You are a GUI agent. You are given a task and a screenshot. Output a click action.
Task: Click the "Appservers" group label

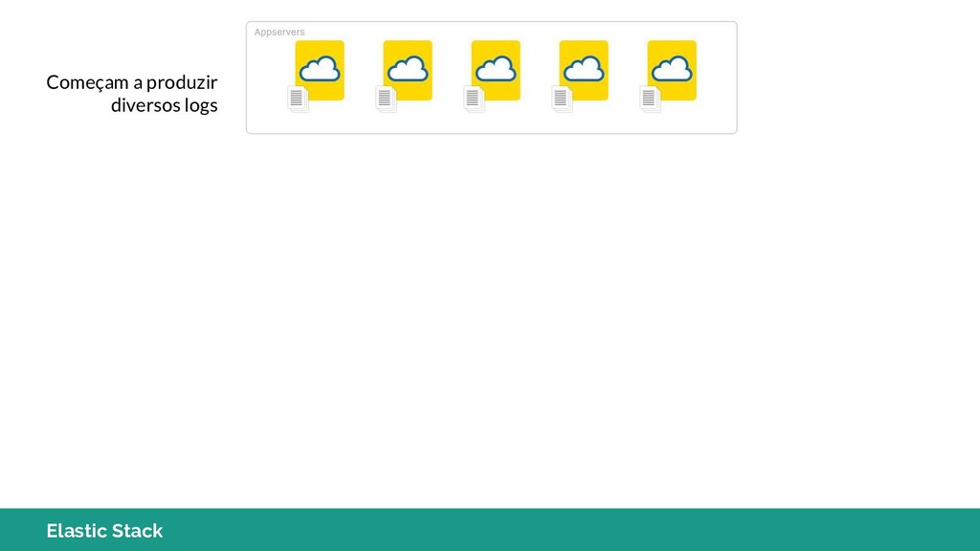pos(279,32)
